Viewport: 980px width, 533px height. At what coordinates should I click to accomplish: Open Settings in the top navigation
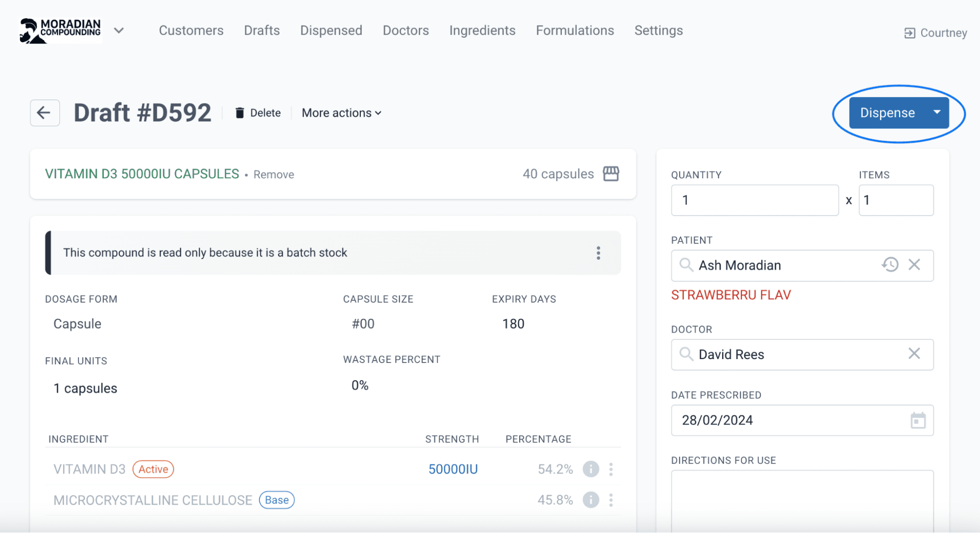click(x=658, y=30)
